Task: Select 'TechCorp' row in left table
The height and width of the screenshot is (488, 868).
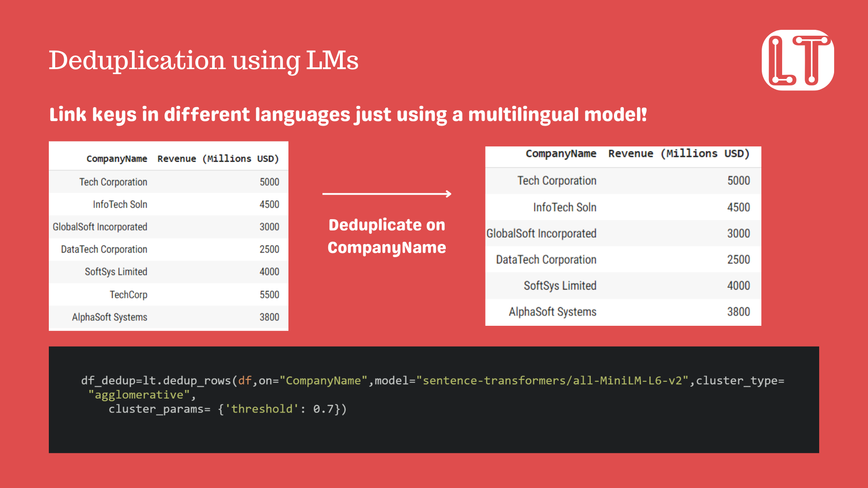Action: pyautogui.click(x=128, y=295)
